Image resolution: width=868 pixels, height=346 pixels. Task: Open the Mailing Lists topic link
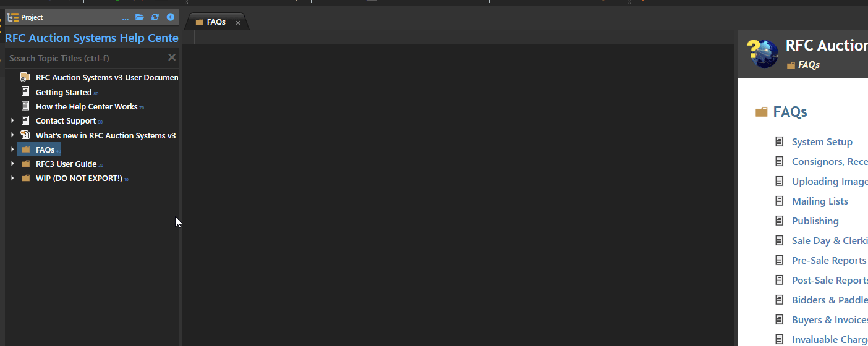pyautogui.click(x=820, y=201)
